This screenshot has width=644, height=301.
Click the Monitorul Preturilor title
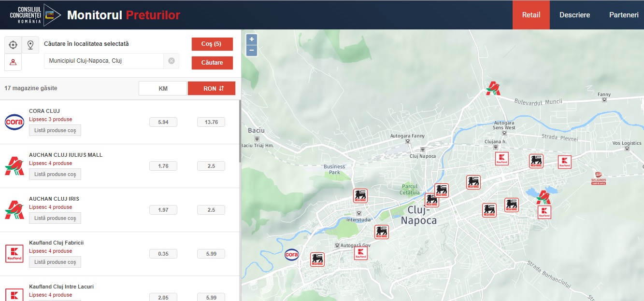click(124, 15)
